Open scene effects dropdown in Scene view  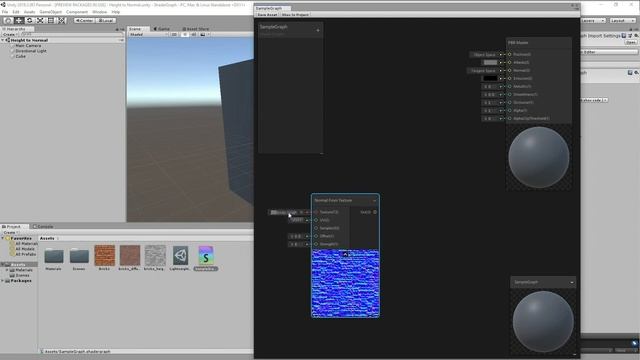tap(204, 35)
